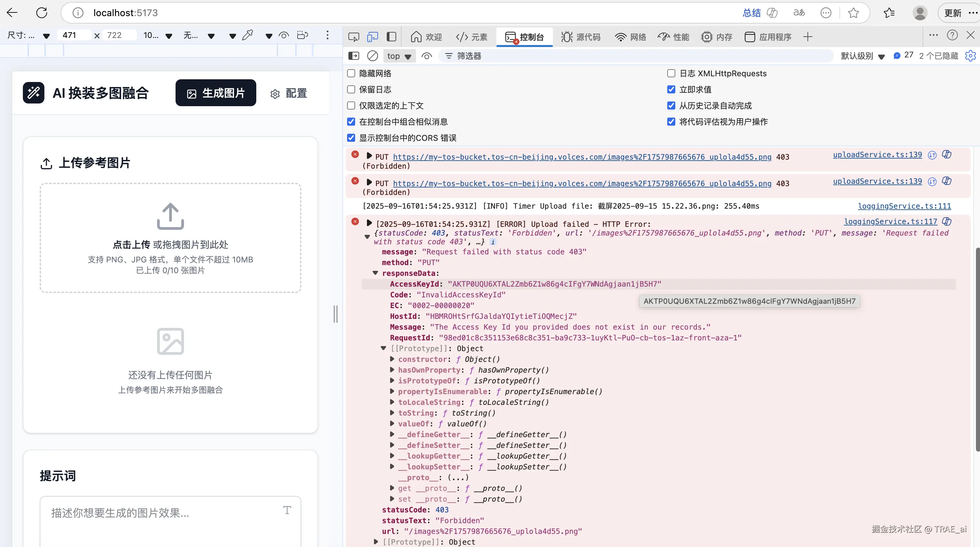Switch to the 元素 devtools tab

coord(472,37)
